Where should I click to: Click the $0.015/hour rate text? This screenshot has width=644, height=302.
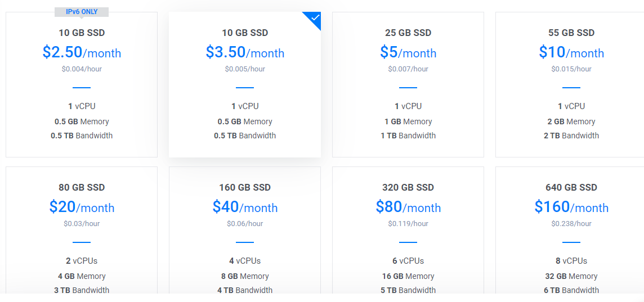point(571,69)
